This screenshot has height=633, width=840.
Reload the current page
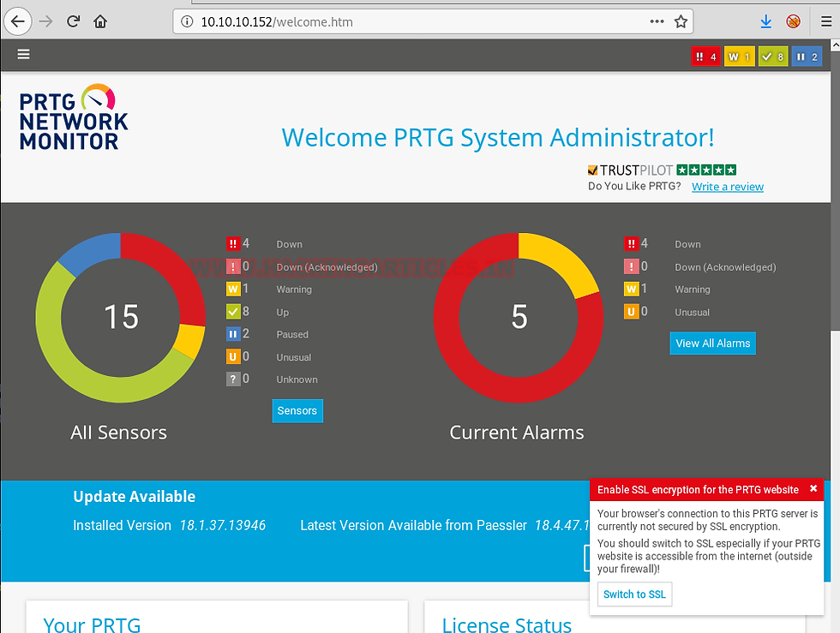[74, 21]
